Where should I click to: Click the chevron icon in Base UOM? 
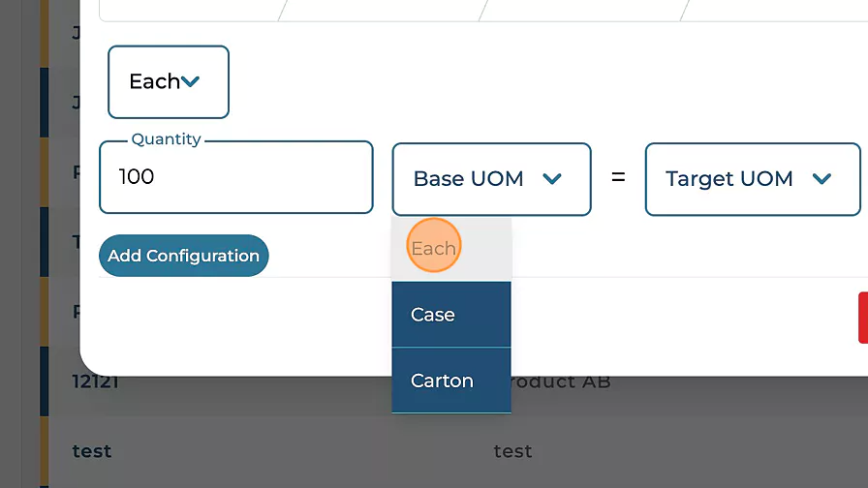pos(552,179)
